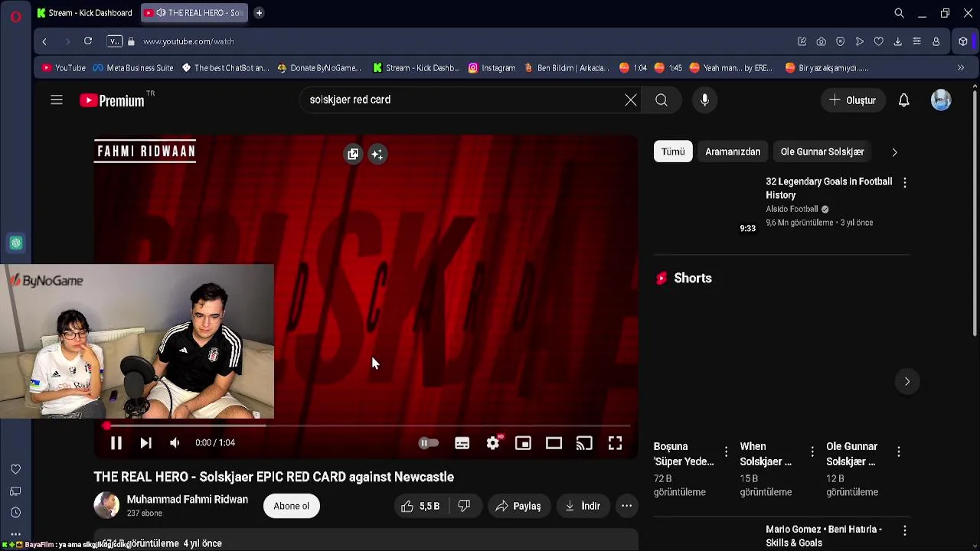Image resolution: width=980 pixels, height=551 pixels.
Task: Clear the search box with X icon
Action: [631, 99]
